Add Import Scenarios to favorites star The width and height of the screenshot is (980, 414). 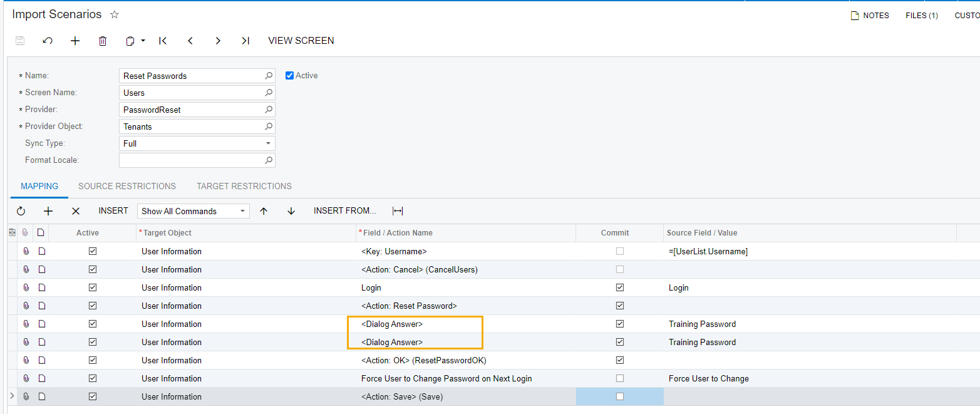coord(115,14)
